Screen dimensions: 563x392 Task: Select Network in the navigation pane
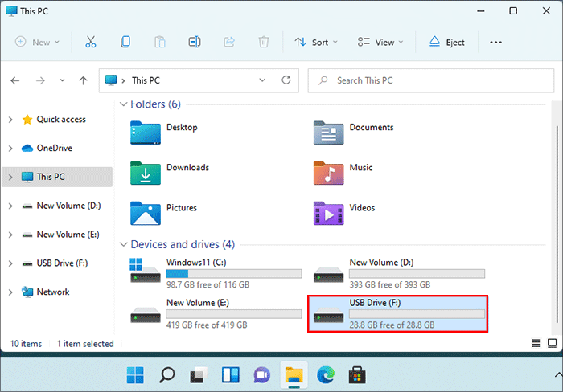(x=53, y=292)
